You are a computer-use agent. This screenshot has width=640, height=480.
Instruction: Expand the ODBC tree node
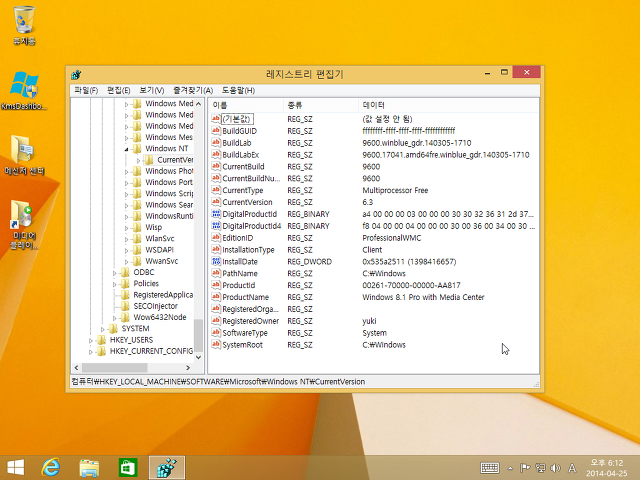point(114,273)
